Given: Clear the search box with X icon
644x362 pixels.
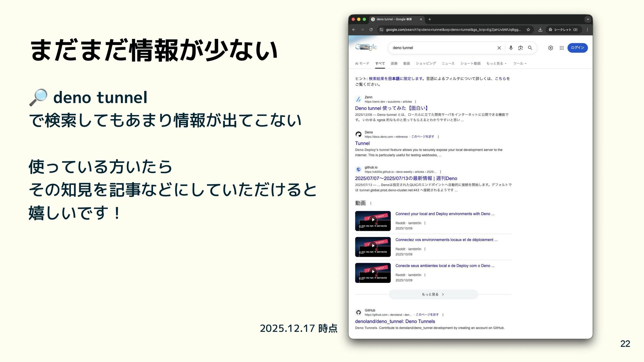Looking at the screenshot, I should [x=499, y=48].
